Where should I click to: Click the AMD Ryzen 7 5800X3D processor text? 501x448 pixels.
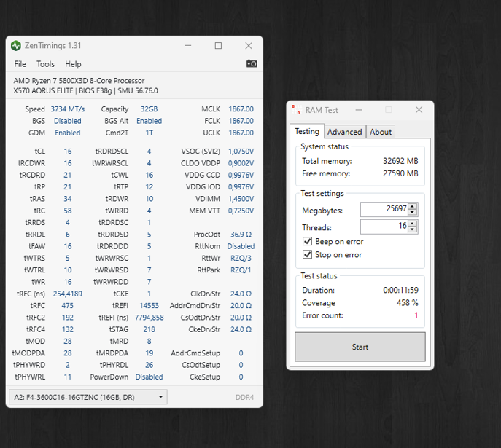coord(79,81)
